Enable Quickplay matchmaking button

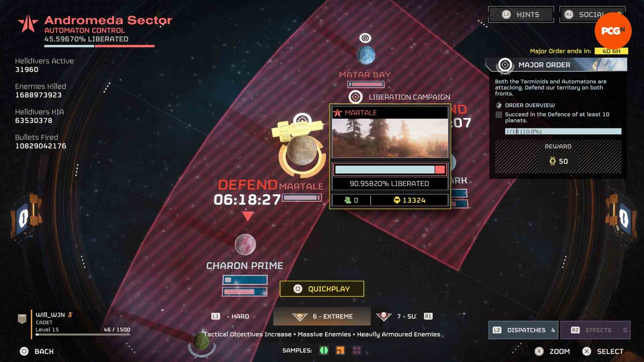(x=322, y=289)
